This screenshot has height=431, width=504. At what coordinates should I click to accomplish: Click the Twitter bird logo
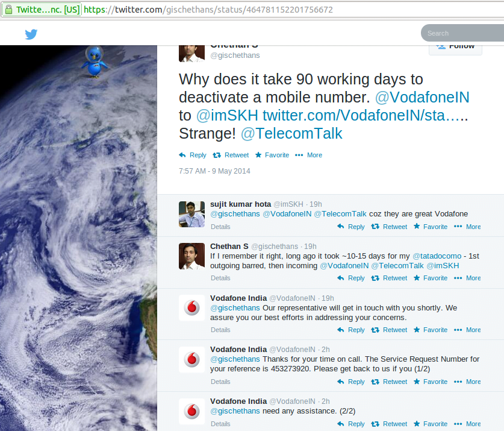pyautogui.click(x=31, y=34)
